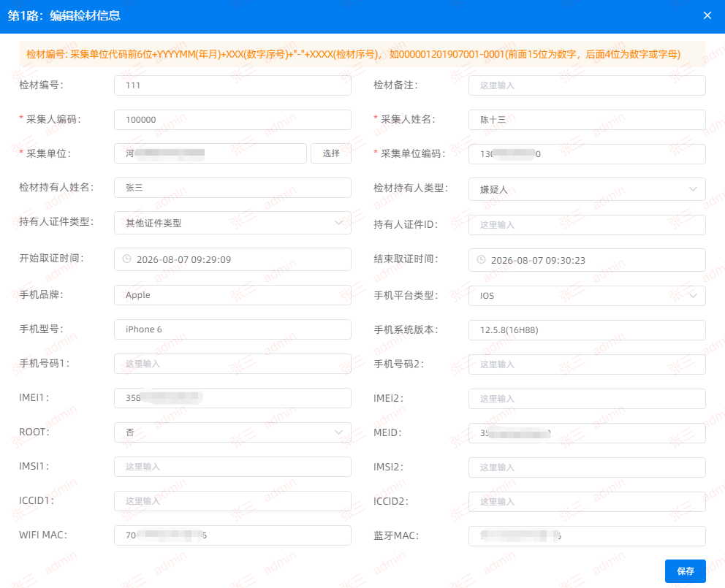725x588 pixels.
Task: Select the 手机型号 field showing iPhone 6
Action: pos(232,329)
